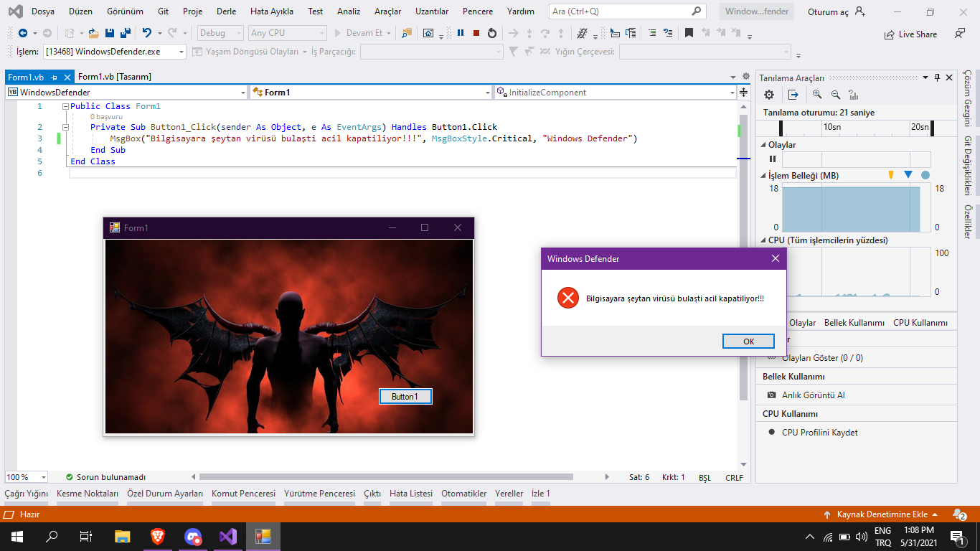The height and width of the screenshot is (551, 980).
Task: Click the diagnostic output export arrow icon
Action: click(x=793, y=95)
